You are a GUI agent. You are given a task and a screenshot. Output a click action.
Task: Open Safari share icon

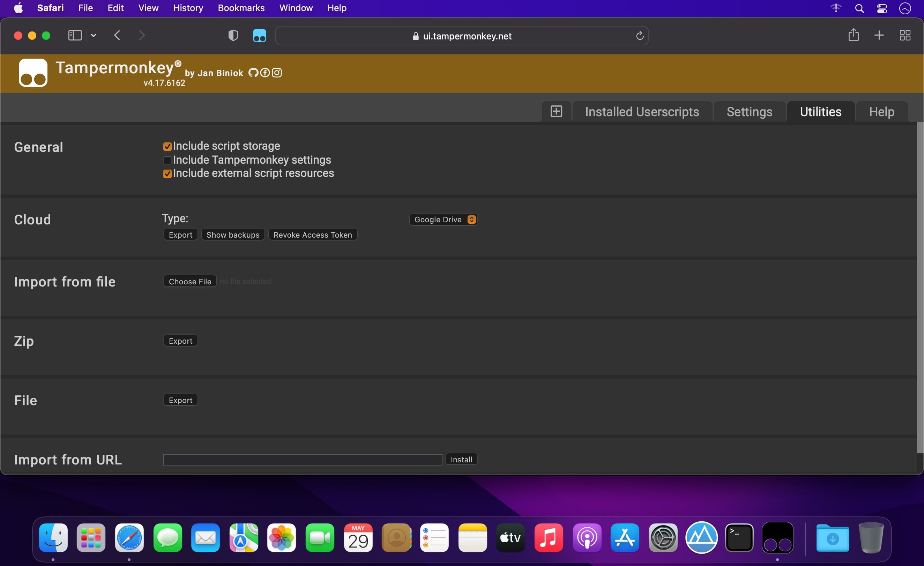[x=854, y=35]
